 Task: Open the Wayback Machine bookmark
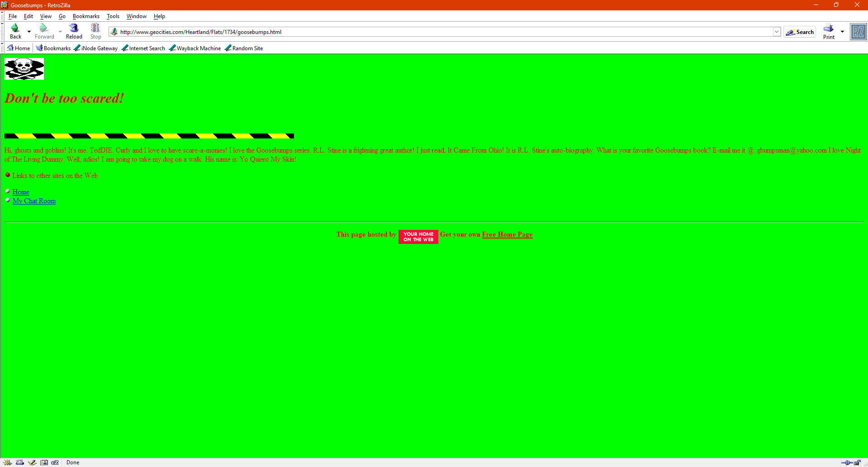(x=195, y=48)
